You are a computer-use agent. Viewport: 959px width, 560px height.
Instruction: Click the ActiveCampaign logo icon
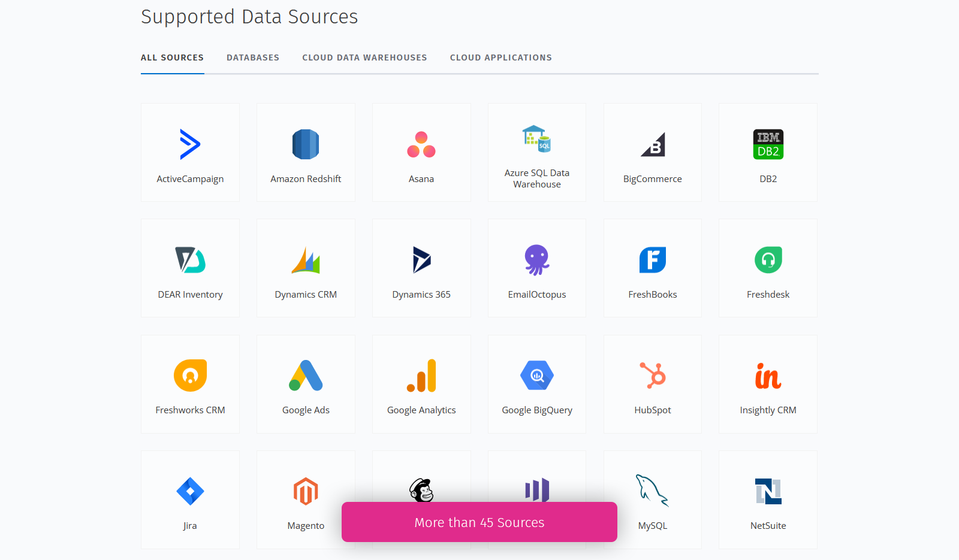pyautogui.click(x=190, y=144)
